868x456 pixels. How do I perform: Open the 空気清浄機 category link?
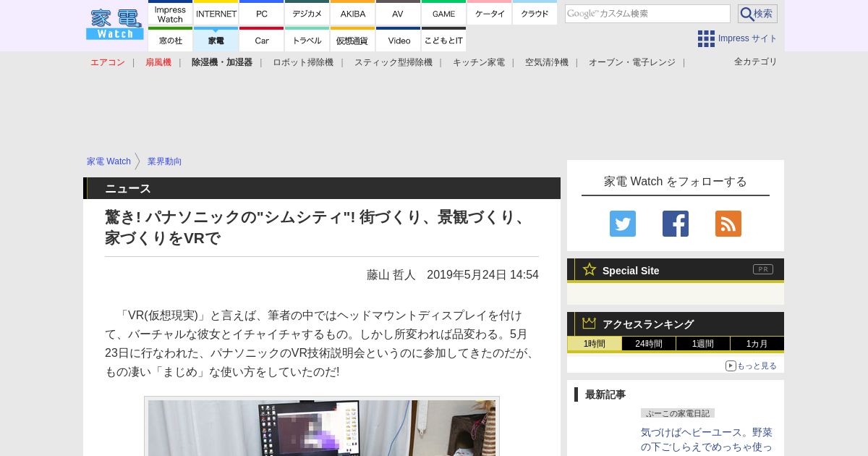(547, 62)
